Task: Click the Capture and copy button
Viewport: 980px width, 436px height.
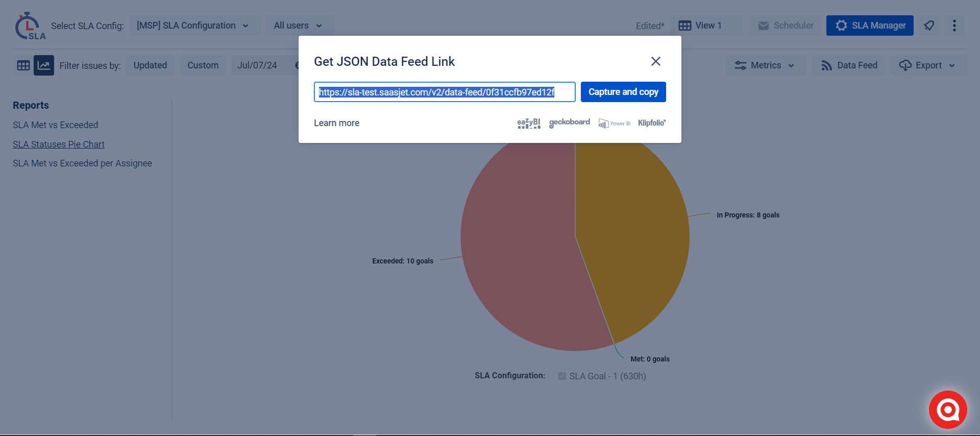Action: (623, 92)
